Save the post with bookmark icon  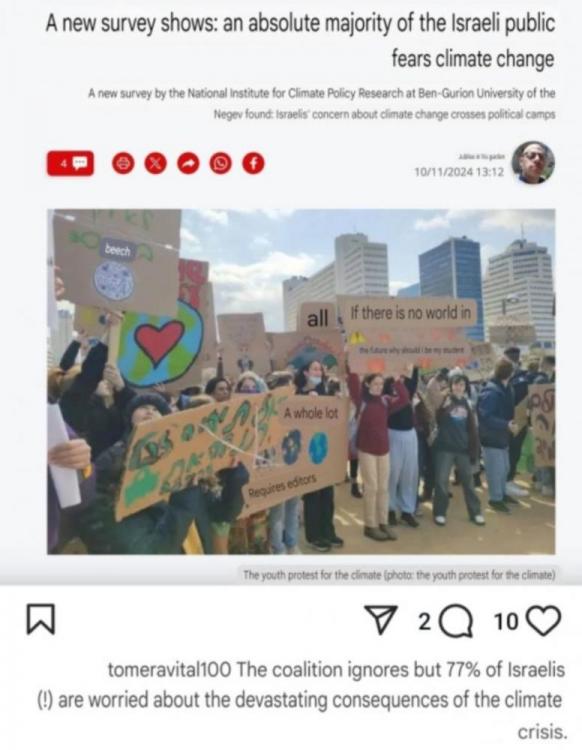click(41, 619)
